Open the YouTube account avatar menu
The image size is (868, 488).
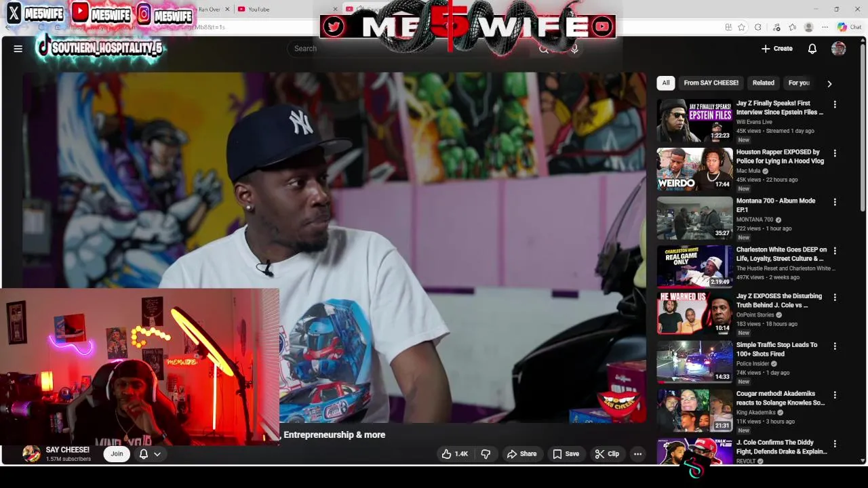(x=839, y=49)
